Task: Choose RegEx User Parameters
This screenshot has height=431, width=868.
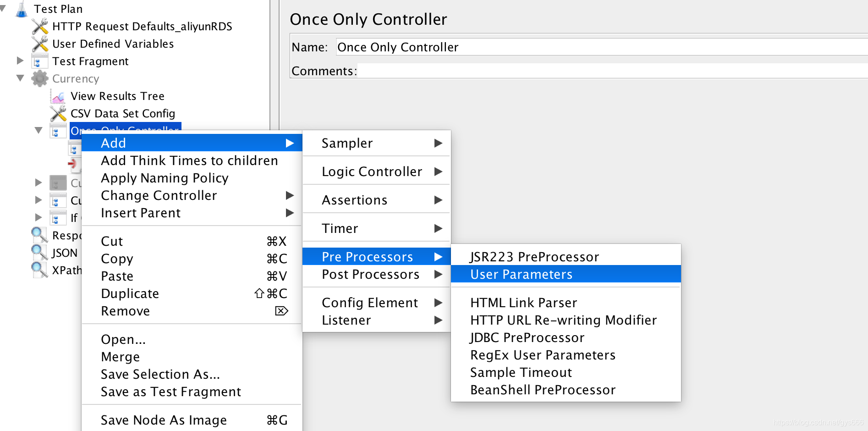Action: [566, 355]
